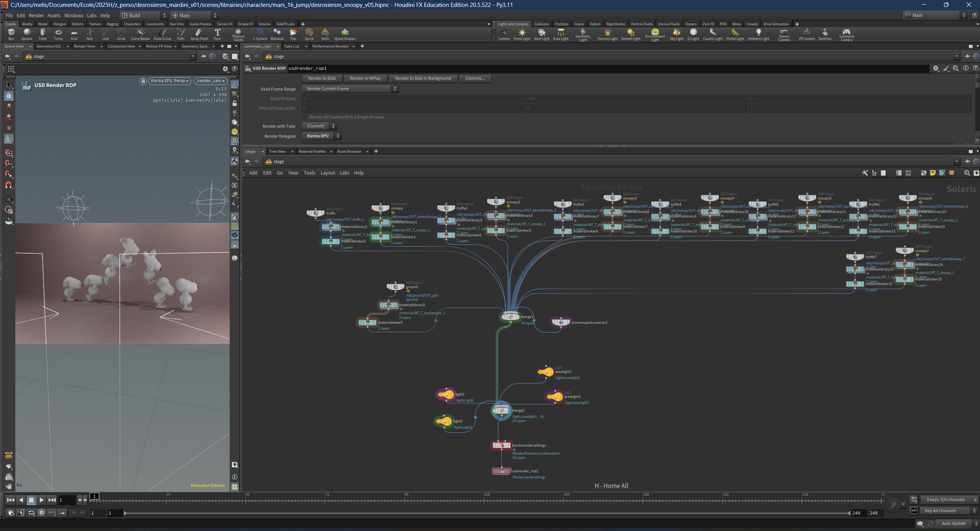Toggle audio mute in playbar
This screenshot has height=531, width=980.
[x=21, y=513]
